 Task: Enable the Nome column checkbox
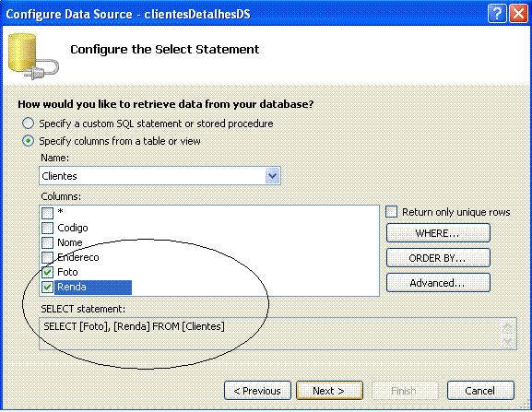[x=47, y=242]
